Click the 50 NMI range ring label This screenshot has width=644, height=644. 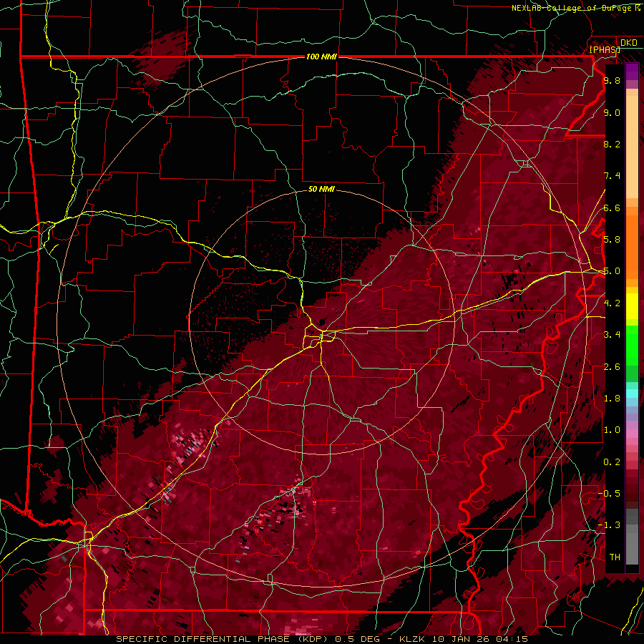[x=321, y=189]
